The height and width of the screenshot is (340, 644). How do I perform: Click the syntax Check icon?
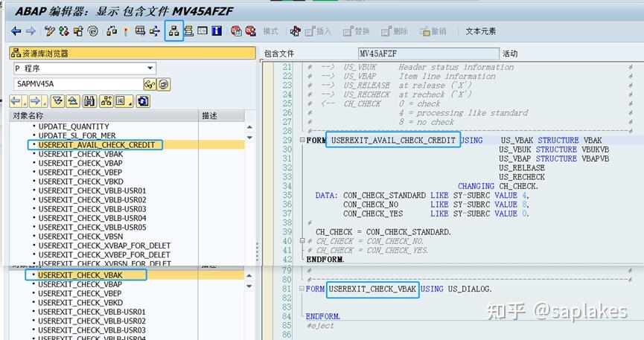[112, 31]
